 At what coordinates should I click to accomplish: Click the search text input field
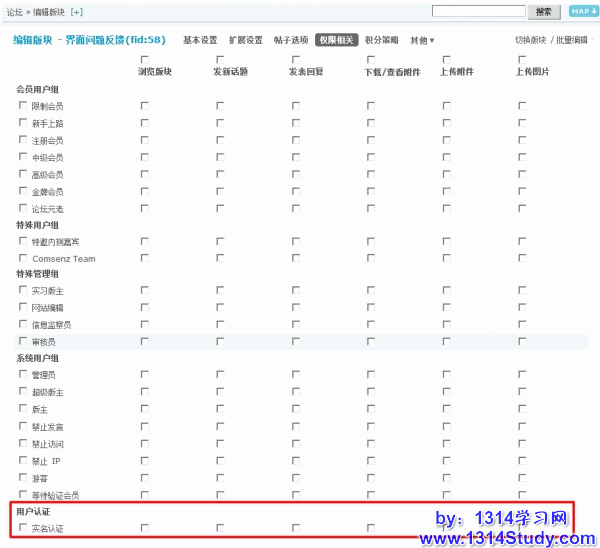(479, 11)
